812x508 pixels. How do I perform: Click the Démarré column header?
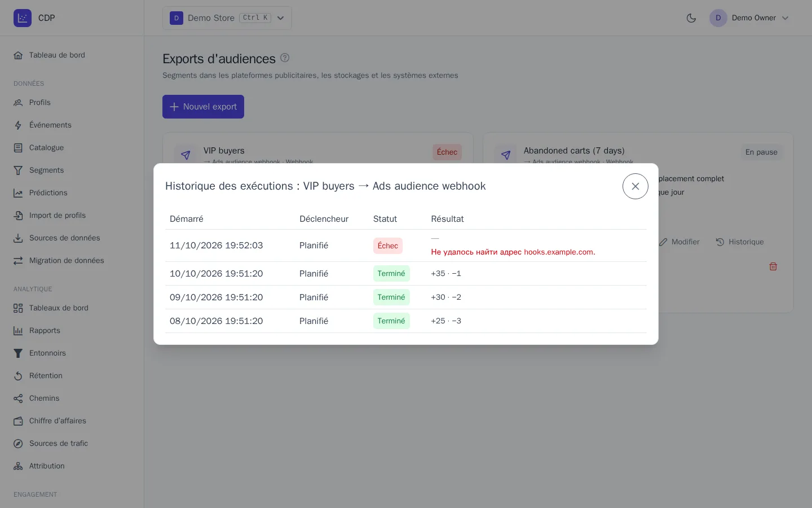[x=187, y=219]
